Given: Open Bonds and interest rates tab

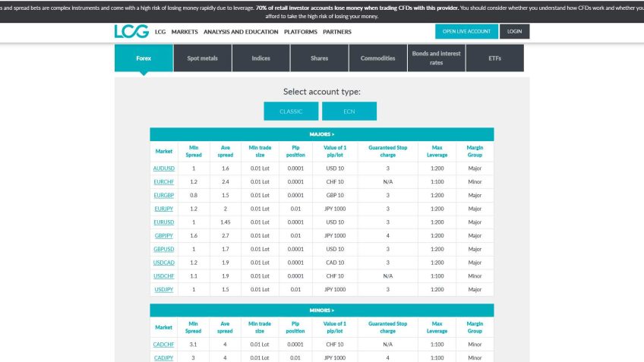Looking at the screenshot, I should (x=436, y=58).
